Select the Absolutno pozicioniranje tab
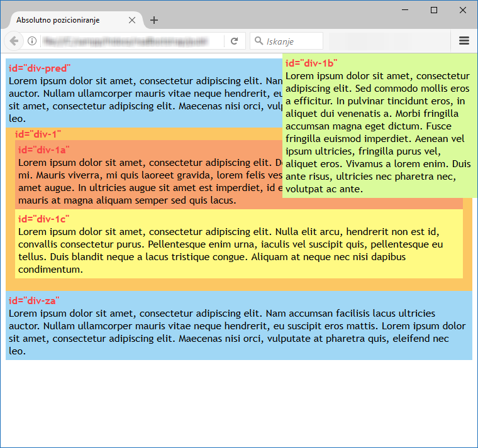The height and width of the screenshot is (448, 478). click(x=77, y=20)
